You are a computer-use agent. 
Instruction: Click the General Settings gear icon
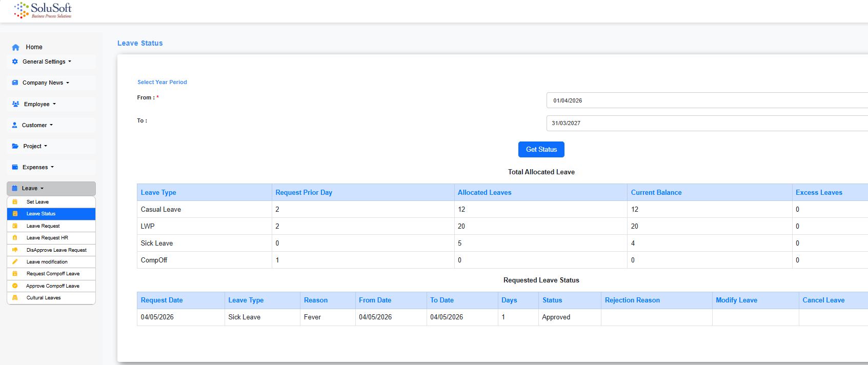pyautogui.click(x=15, y=62)
